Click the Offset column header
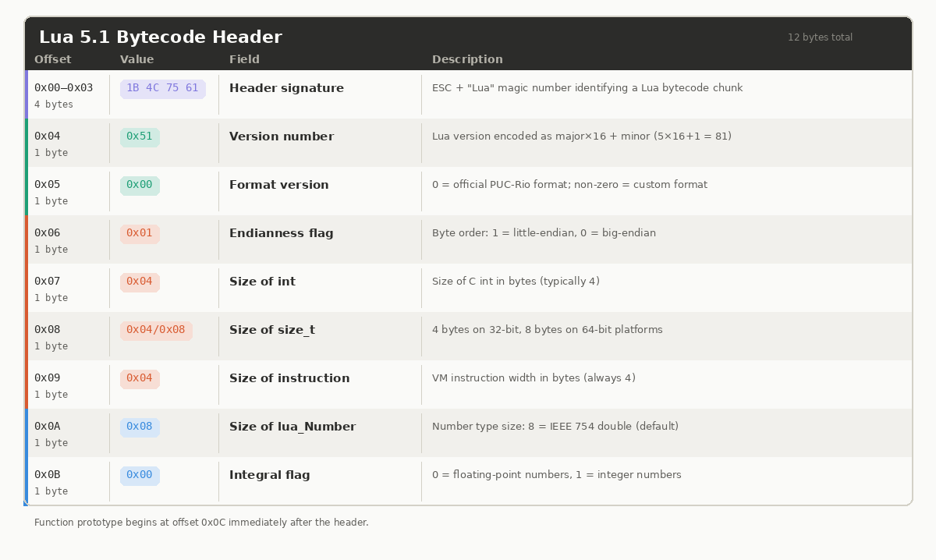The height and width of the screenshot is (560, 936). [x=54, y=58]
